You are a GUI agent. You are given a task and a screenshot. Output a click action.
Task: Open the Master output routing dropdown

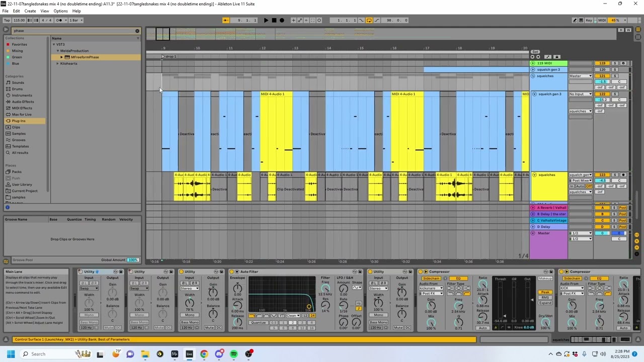tap(581, 76)
